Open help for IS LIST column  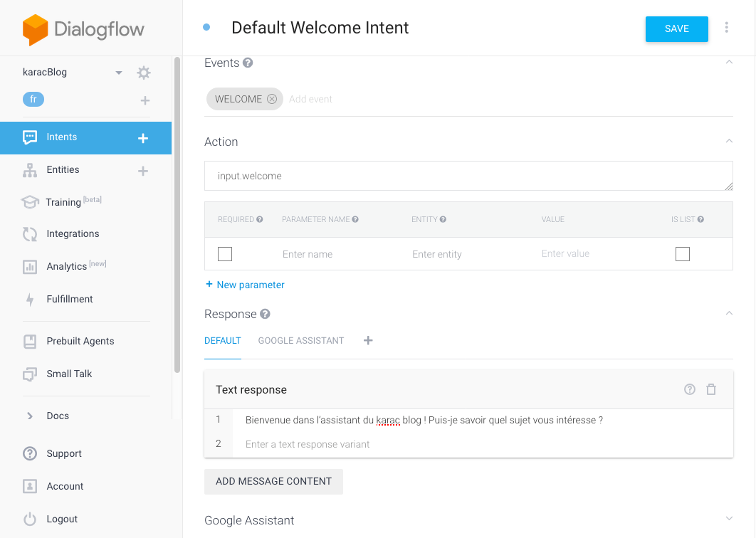tap(700, 219)
